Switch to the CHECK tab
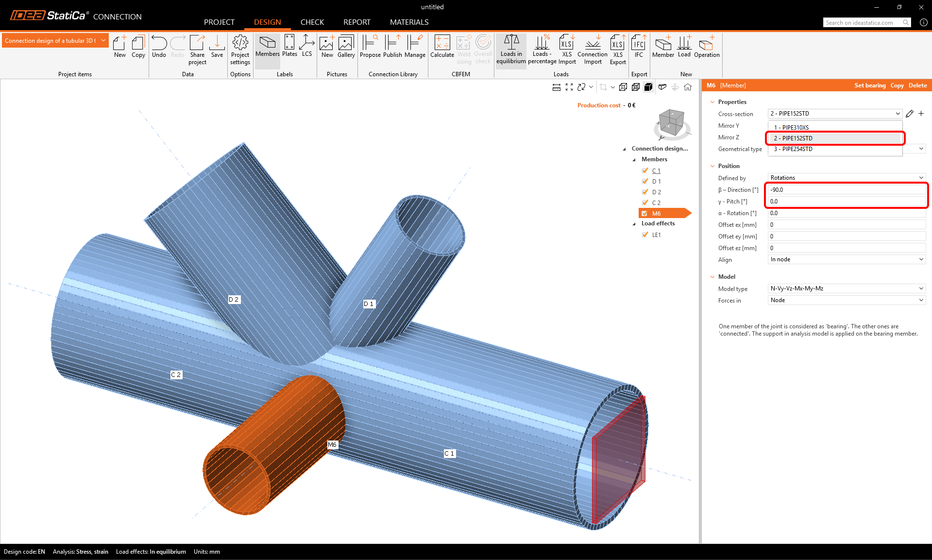 point(312,22)
